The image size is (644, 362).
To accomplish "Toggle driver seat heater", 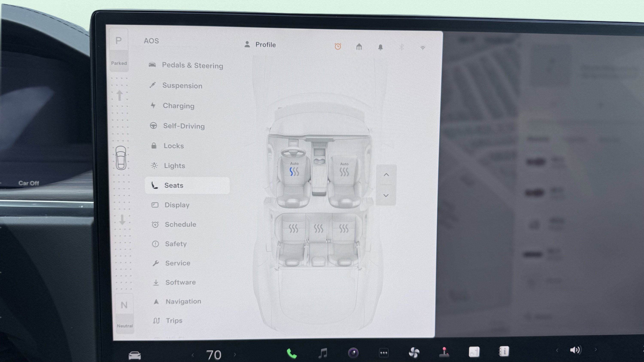I will pyautogui.click(x=294, y=172).
